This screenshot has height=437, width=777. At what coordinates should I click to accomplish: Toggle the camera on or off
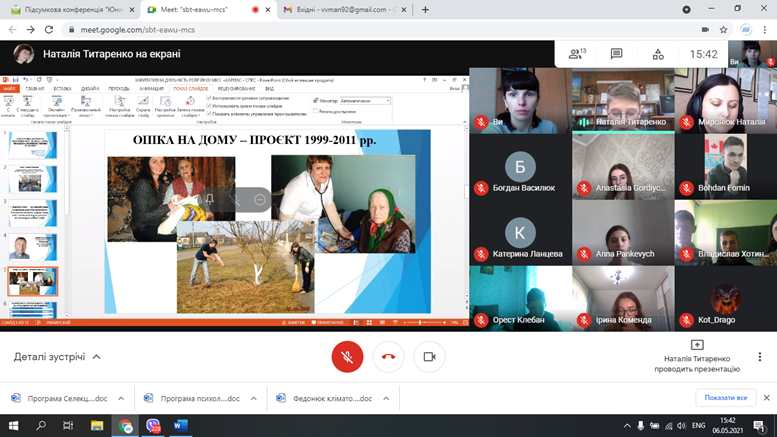pos(429,356)
